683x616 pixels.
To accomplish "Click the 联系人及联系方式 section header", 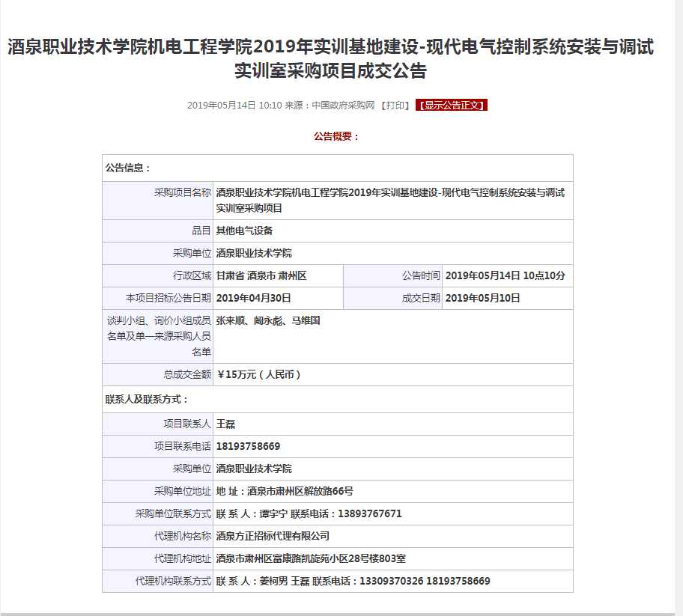I will pos(147,400).
